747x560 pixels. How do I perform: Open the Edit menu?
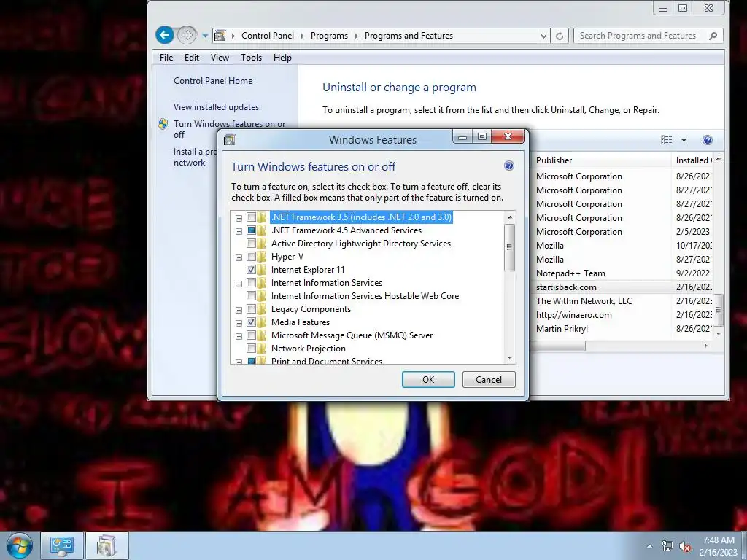pos(192,58)
